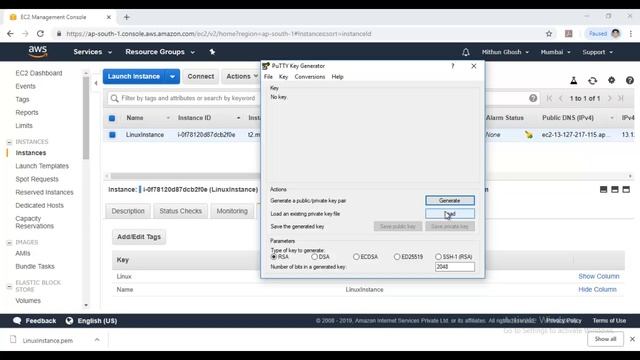
Task: Open the Feedback chat icon
Action: 17,320
